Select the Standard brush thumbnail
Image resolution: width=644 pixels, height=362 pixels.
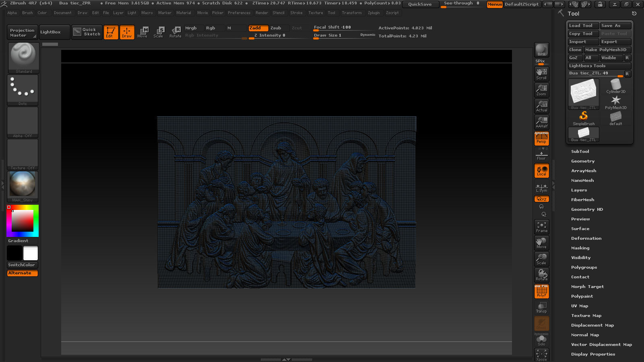point(23,58)
